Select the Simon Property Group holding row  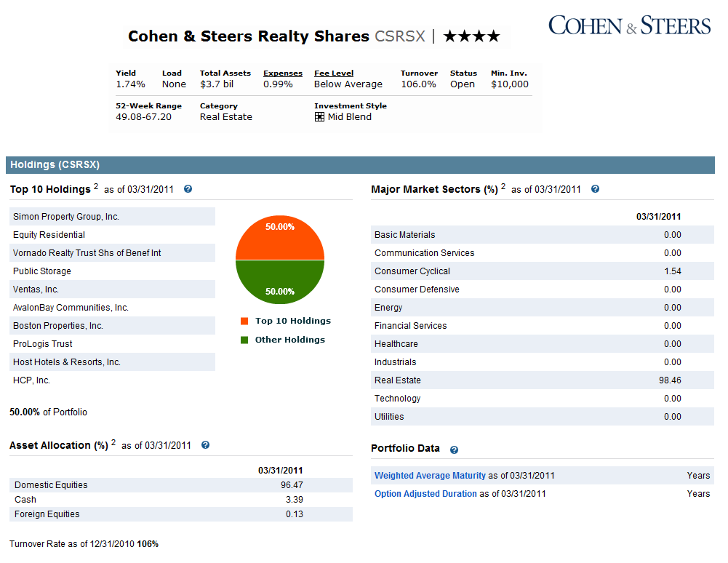[x=112, y=216]
